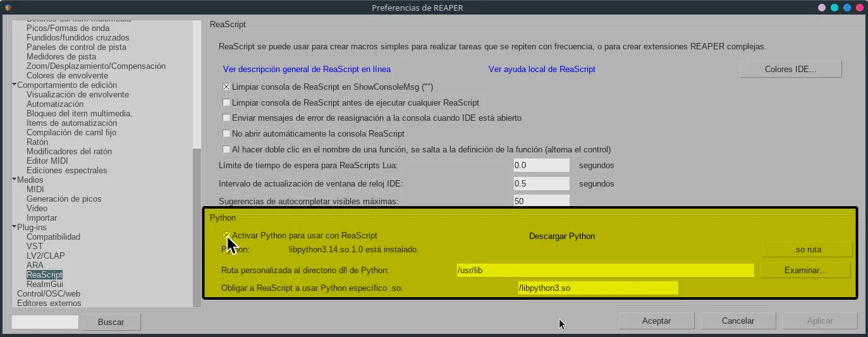Click Descargar Python link
The width and height of the screenshot is (868, 337).
562,236
